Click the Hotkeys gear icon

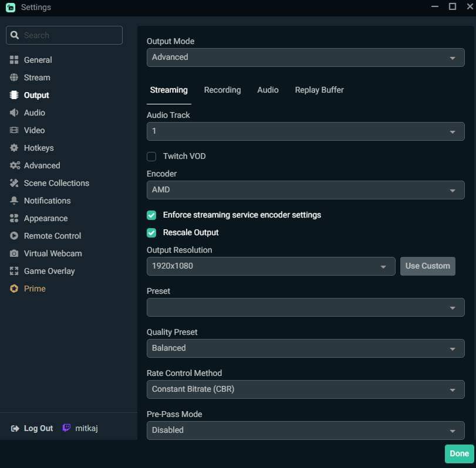click(x=14, y=148)
